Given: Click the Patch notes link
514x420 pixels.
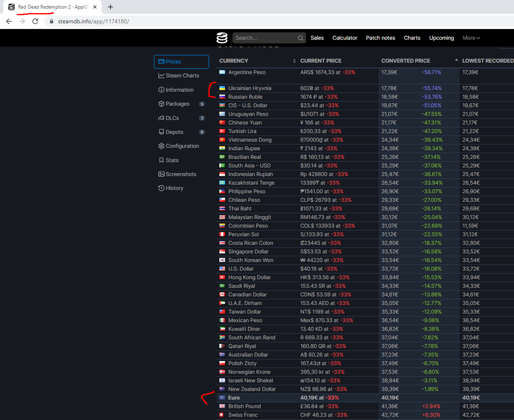Looking at the screenshot, I should click(380, 38).
